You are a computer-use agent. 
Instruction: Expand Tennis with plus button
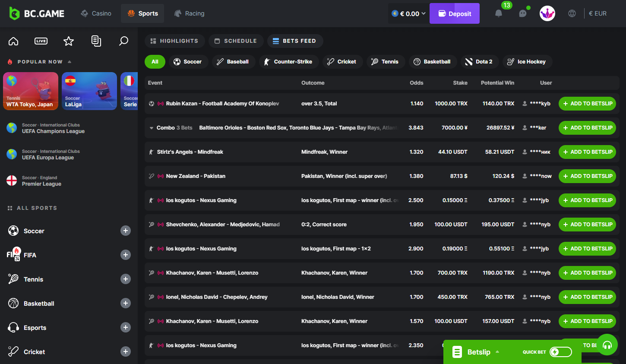point(126,279)
